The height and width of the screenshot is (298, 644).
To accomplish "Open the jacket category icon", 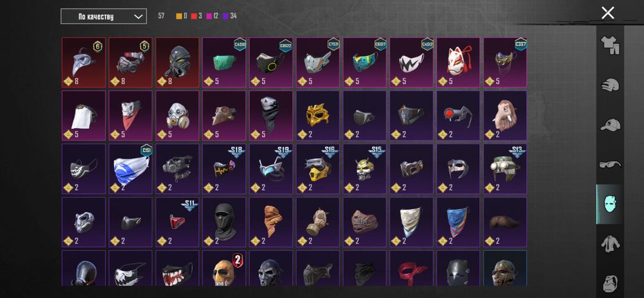I will pos(611,244).
